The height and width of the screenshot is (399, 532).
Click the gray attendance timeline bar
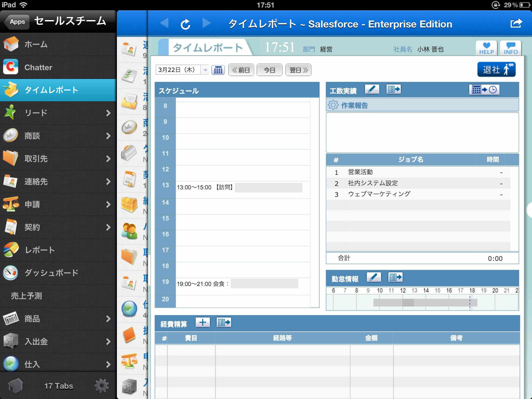[425, 302]
